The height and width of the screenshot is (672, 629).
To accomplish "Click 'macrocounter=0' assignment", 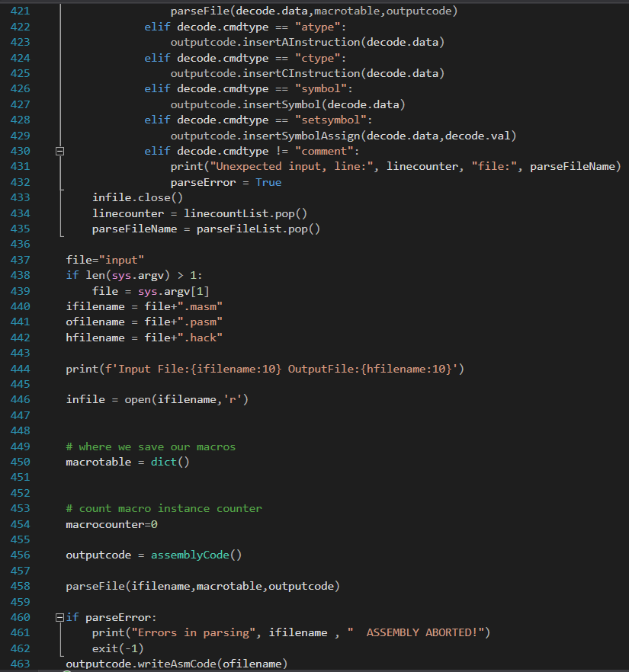I will pyautogui.click(x=111, y=524).
